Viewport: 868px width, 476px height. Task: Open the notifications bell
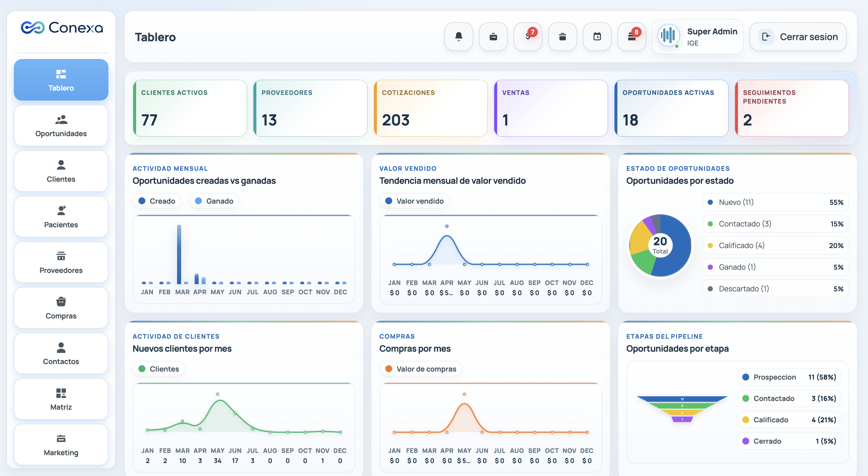click(459, 36)
